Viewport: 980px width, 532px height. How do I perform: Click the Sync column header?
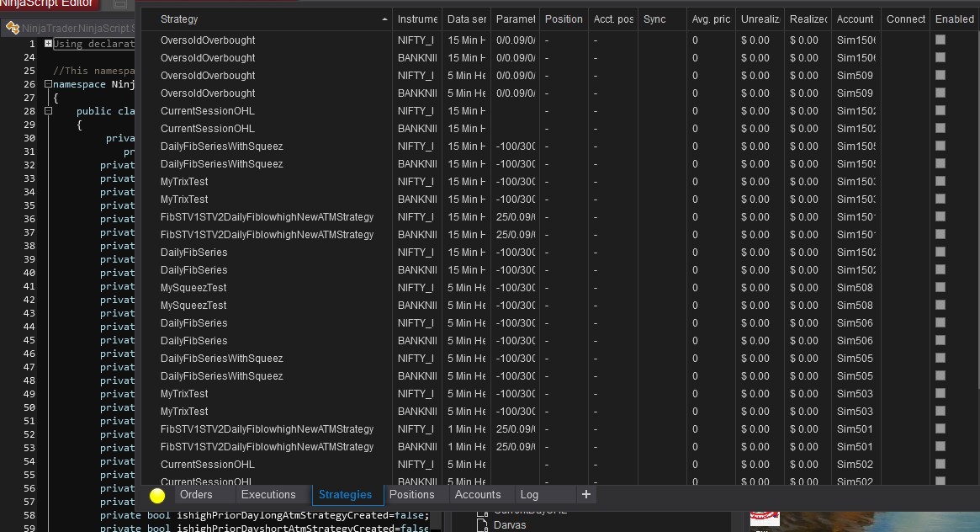[662, 19]
